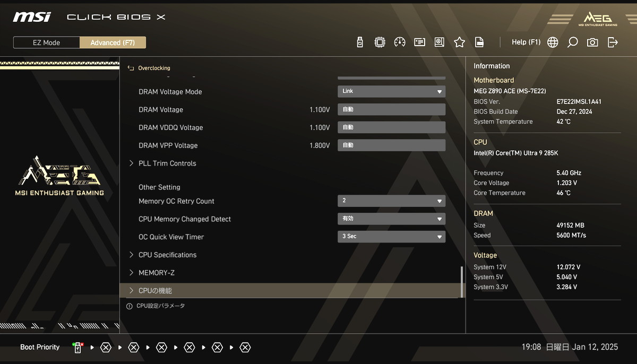This screenshot has height=364, width=637.
Task: Click the card-shaped profile icon
Action: click(420, 42)
